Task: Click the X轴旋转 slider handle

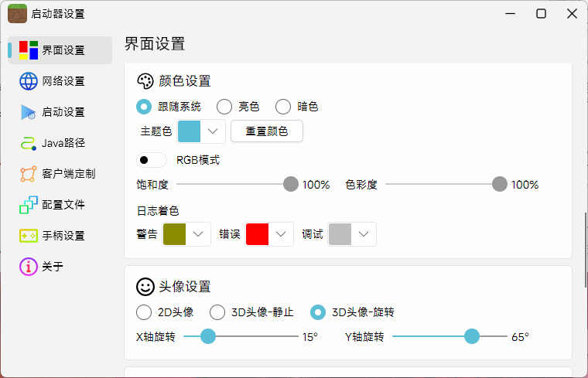Action: pyautogui.click(x=207, y=336)
